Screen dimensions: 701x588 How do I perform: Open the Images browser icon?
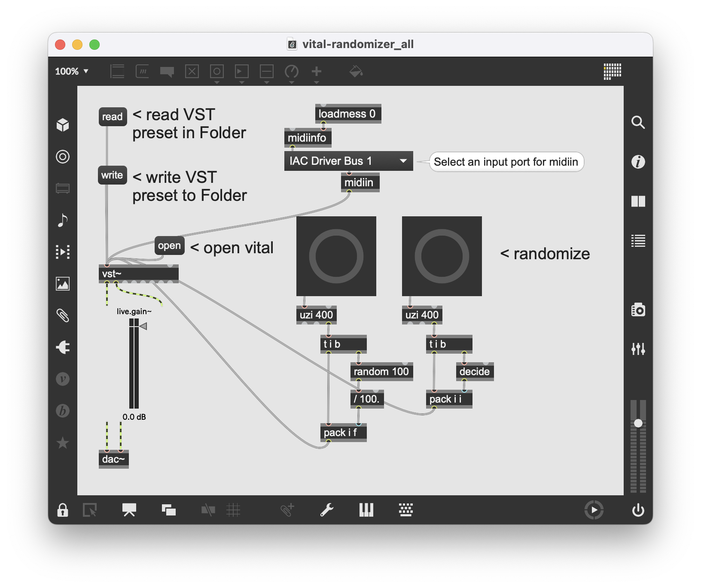pyautogui.click(x=63, y=284)
